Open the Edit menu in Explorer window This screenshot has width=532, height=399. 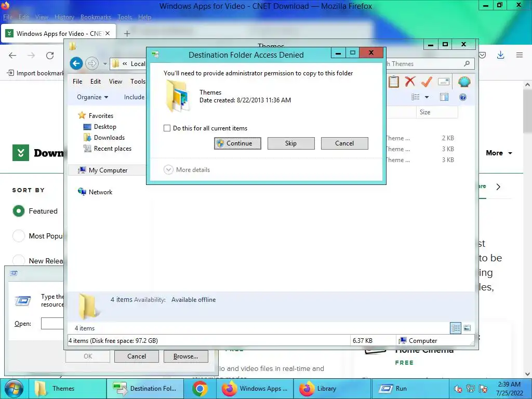pos(96,82)
